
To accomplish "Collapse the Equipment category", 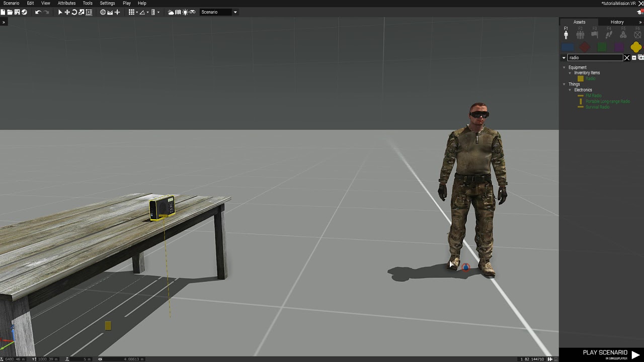I will 564,67.
